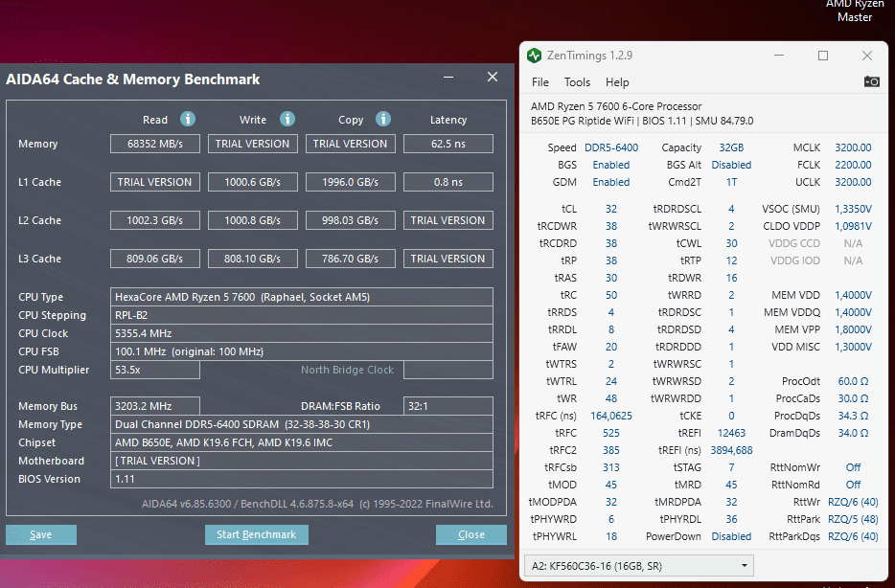Click the Start Benchmark button
The width and height of the screenshot is (895, 588).
256,534
